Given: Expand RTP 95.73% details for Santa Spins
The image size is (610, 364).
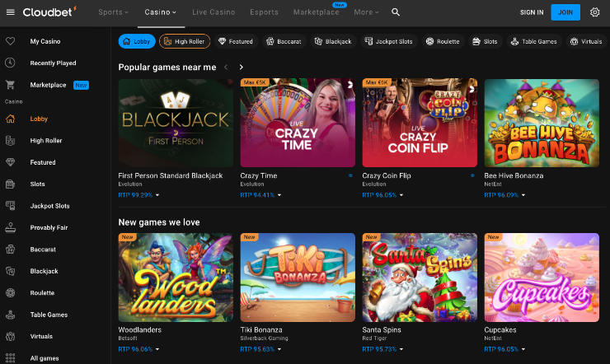Looking at the screenshot, I should click(382, 349).
